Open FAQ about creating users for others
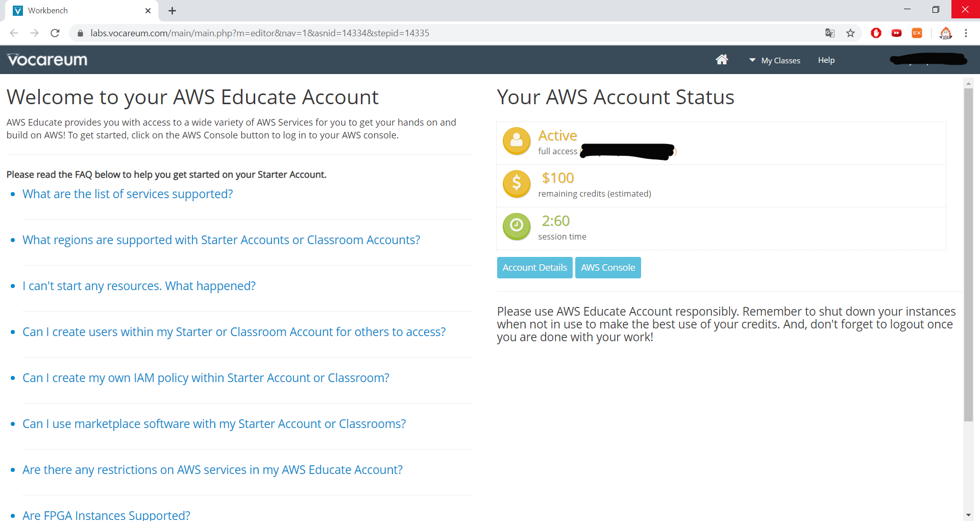This screenshot has height=522, width=980. click(x=234, y=332)
